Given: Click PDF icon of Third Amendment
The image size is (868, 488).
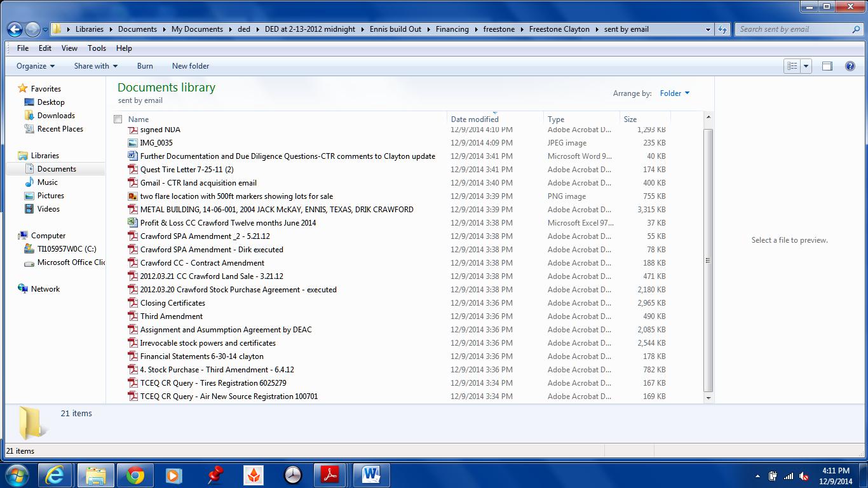Looking at the screenshot, I should click(133, 316).
